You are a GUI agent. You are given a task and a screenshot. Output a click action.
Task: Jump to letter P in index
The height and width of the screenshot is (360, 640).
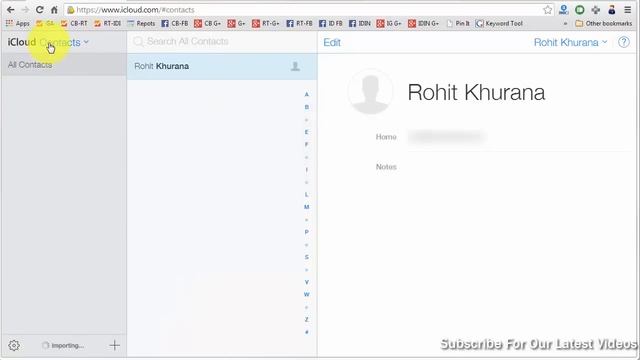(x=307, y=232)
